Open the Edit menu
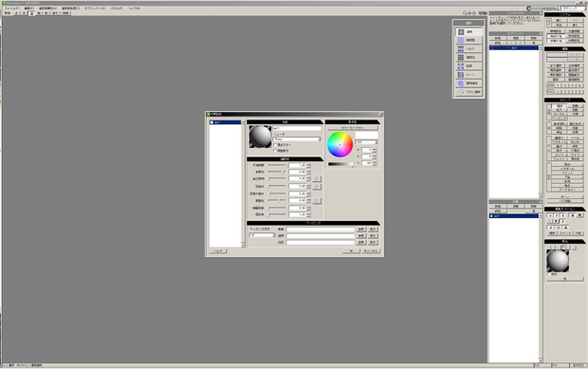Screen dimensions: 588x369 [x=28, y=9]
